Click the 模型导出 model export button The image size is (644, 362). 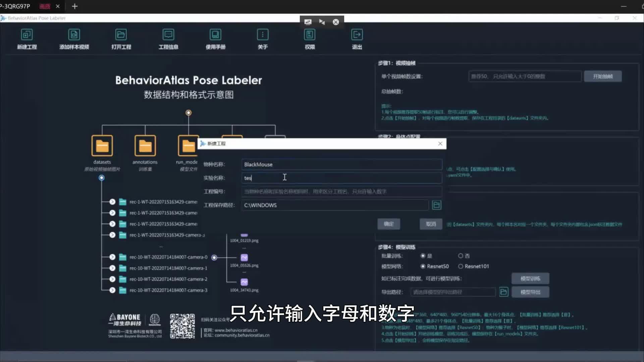pyautogui.click(x=530, y=292)
